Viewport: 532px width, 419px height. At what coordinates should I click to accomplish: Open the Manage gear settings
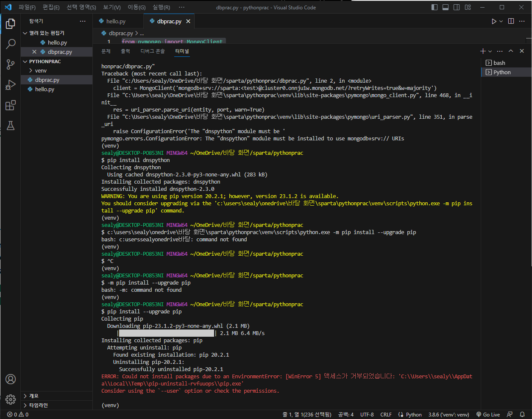pos(11,399)
